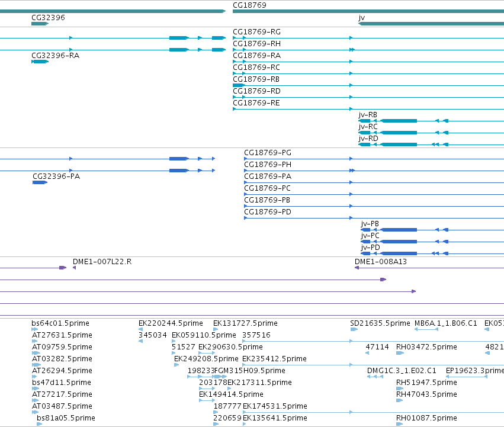Click the DME1-008A13 clone label
This screenshot has height=427, width=504.
click(x=381, y=262)
